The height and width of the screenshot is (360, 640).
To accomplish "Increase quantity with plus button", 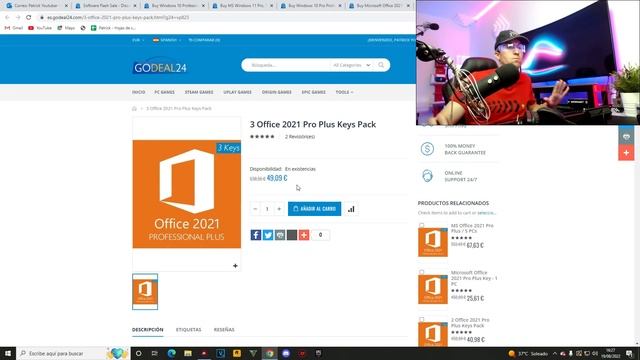I will pyautogui.click(x=279, y=209).
